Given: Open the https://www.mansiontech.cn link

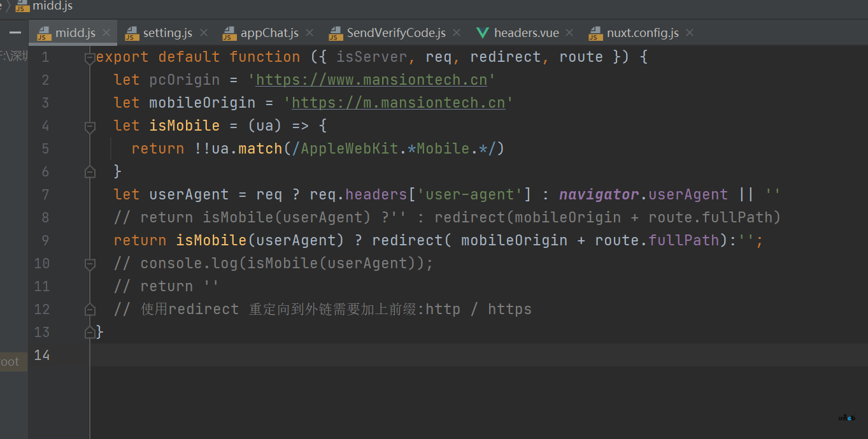Looking at the screenshot, I should [371, 80].
